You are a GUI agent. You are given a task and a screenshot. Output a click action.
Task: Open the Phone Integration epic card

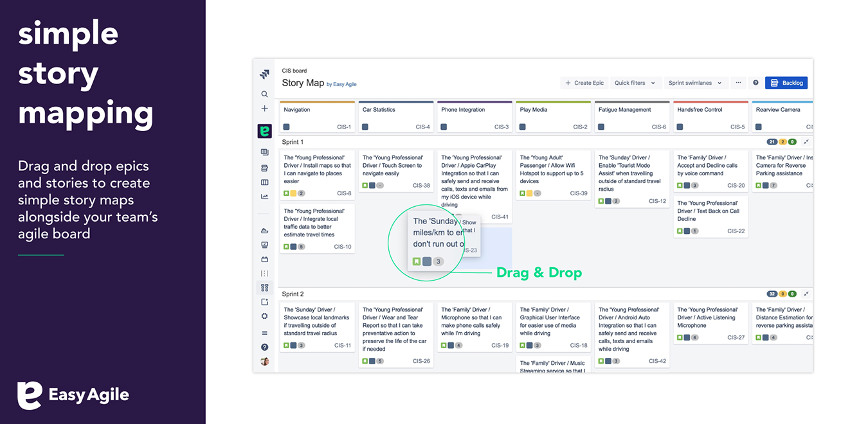[475, 117]
